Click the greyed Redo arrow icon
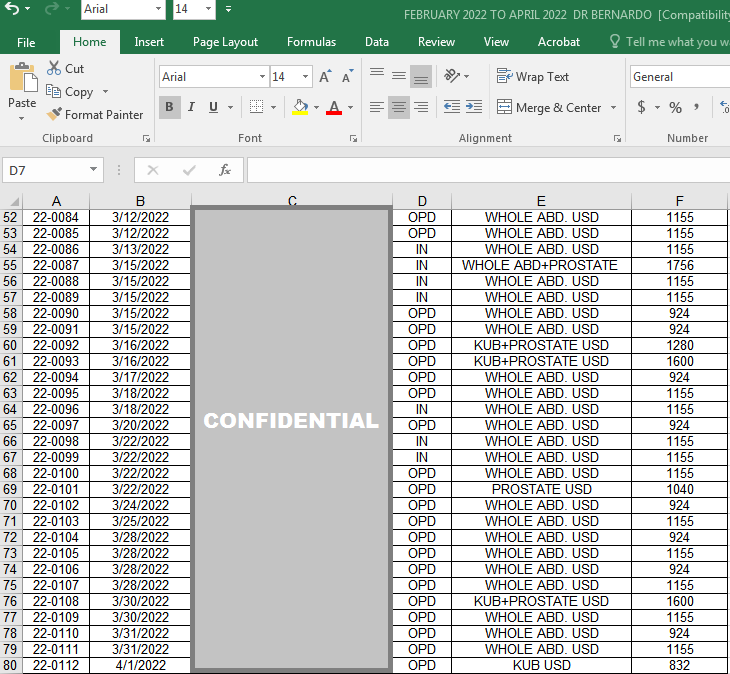 tap(51, 8)
